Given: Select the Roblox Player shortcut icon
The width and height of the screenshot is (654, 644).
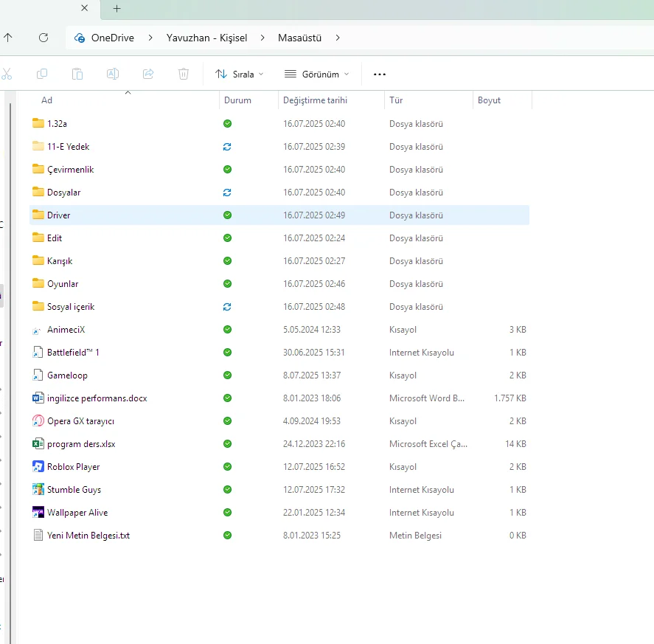Looking at the screenshot, I should 39,467.
